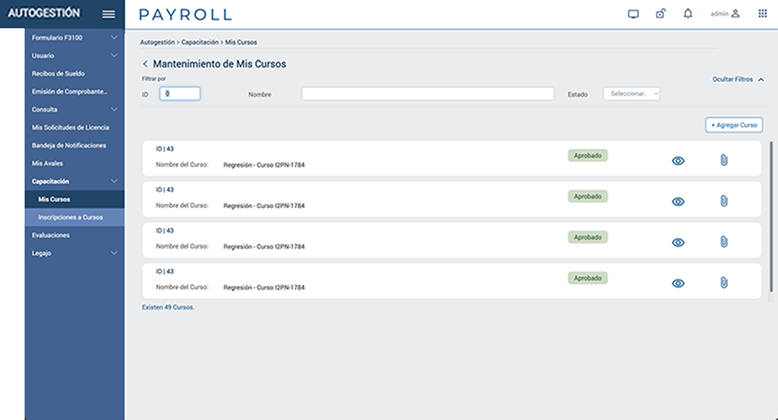
Task: Expand the Formulario F3100 sidebar section
Action: [73, 37]
